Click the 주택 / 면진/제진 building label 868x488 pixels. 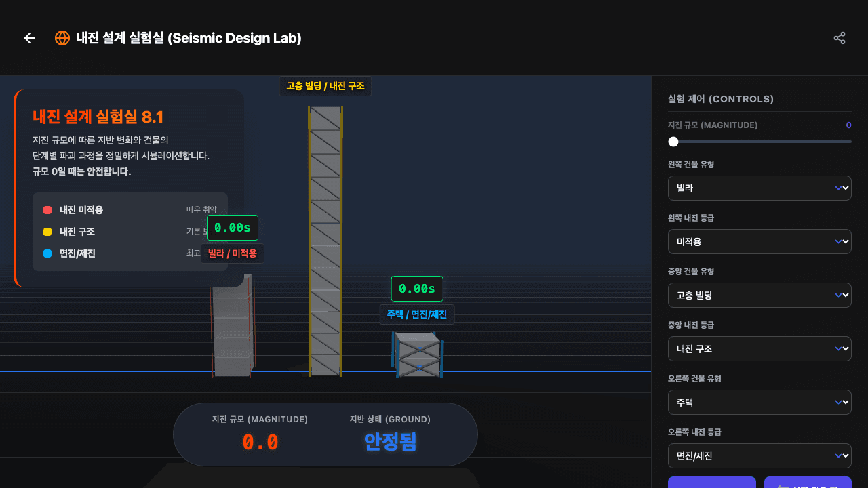coord(417,314)
